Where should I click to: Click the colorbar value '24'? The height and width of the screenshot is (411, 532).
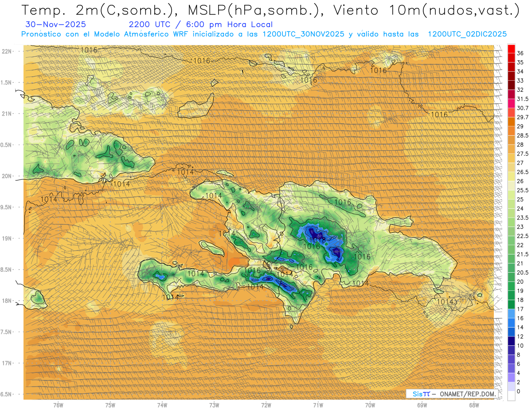[520, 208]
